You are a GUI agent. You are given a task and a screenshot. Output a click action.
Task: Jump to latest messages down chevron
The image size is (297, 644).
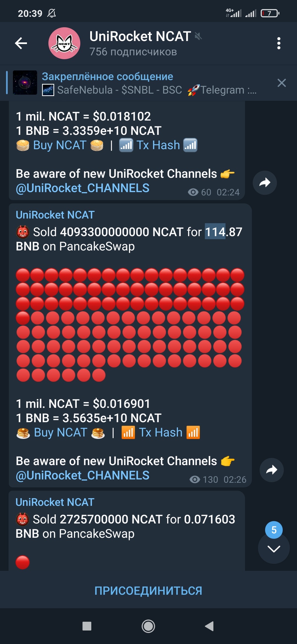point(274,549)
